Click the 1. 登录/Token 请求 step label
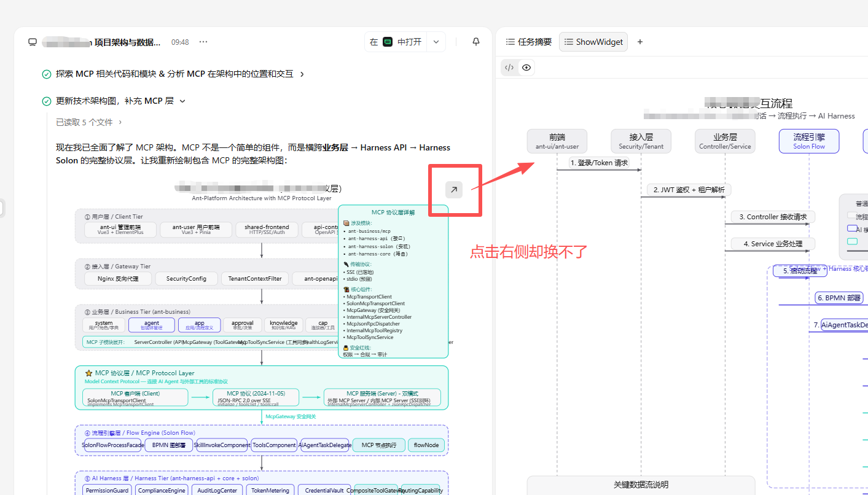 (599, 163)
